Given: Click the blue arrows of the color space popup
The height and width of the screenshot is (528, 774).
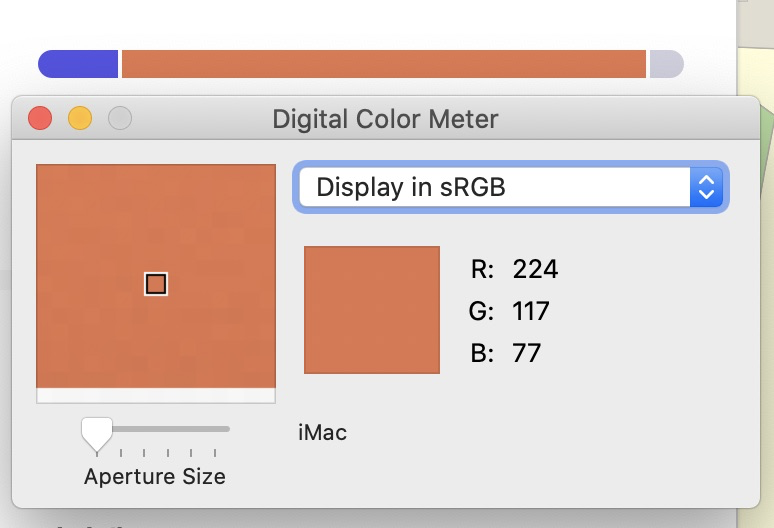Looking at the screenshot, I should (x=706, y=187).
